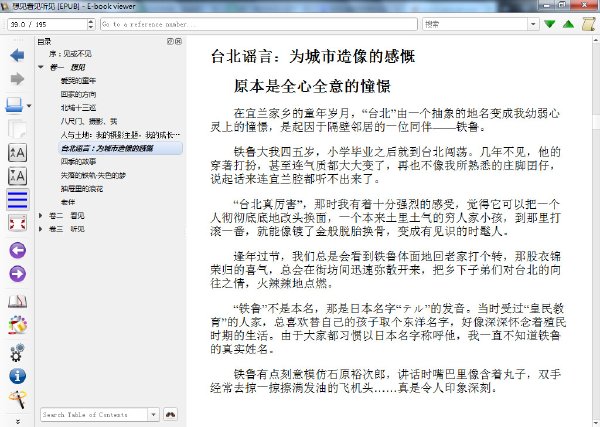The image size is (600, 427).
Task: Open the first chapter under 卷一
Action: (x=78, y=81)
